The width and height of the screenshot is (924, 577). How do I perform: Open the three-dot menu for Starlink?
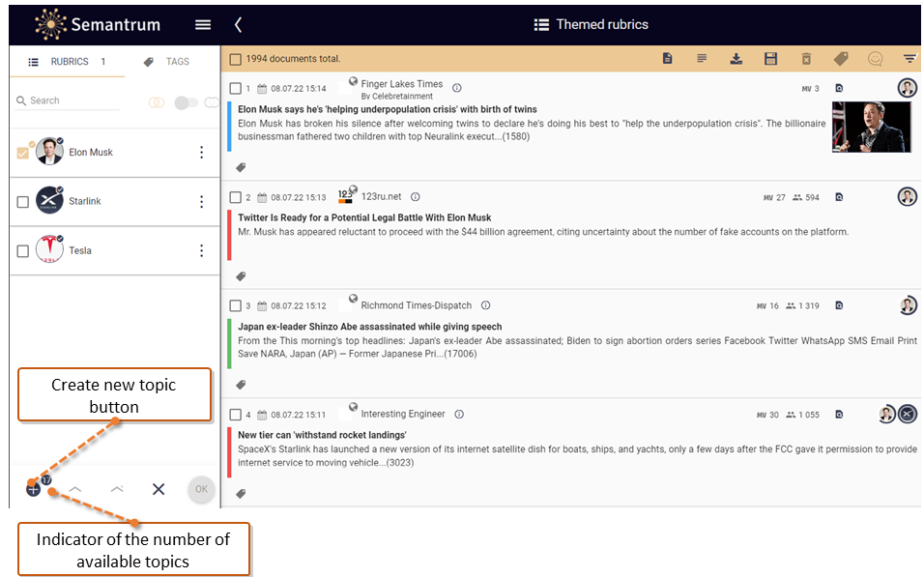202,202
